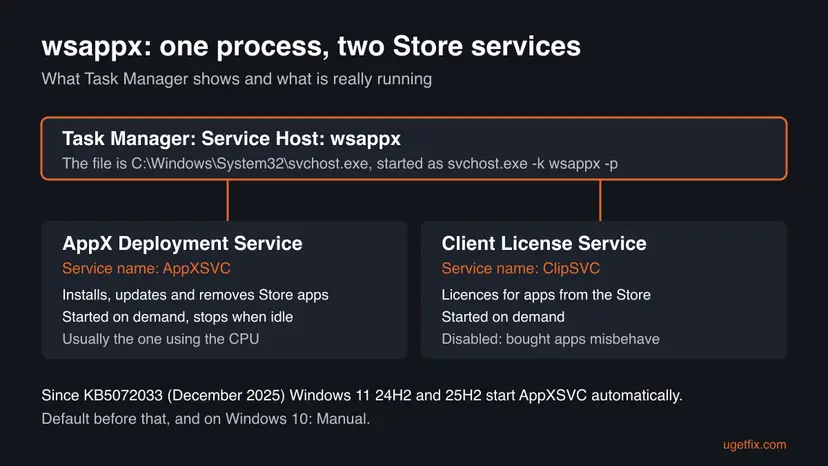Click the svchost.exe file path line

click(x=340, y=164)
